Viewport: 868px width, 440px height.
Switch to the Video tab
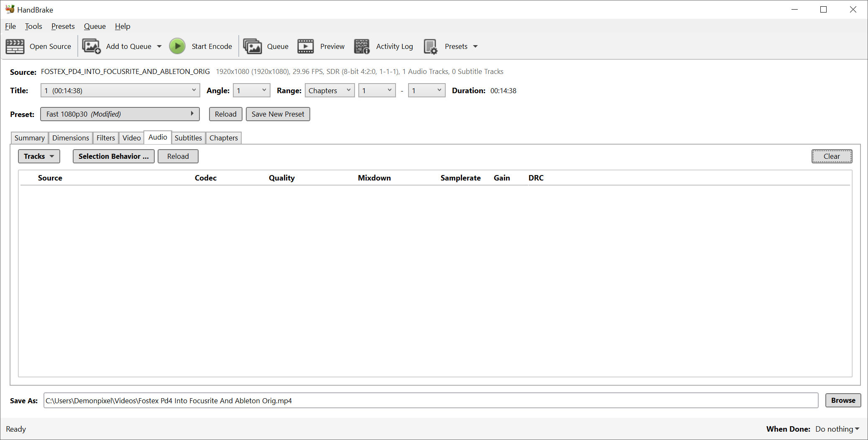[x=132, y=138]
